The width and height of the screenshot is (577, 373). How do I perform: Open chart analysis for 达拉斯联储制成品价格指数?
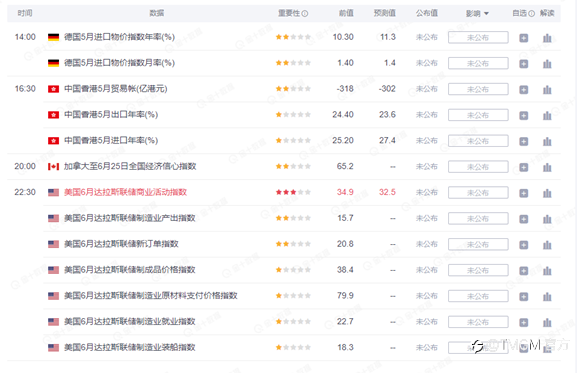[547, 271]
